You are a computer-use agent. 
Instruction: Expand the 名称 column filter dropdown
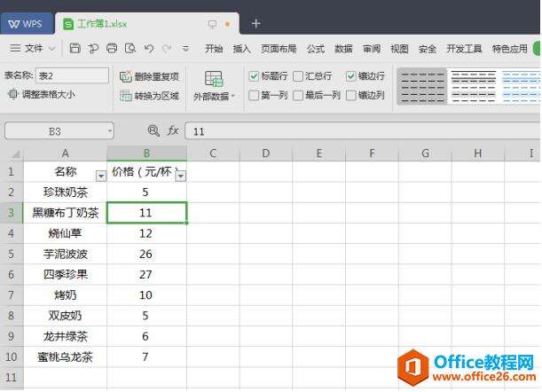(100, 176)
